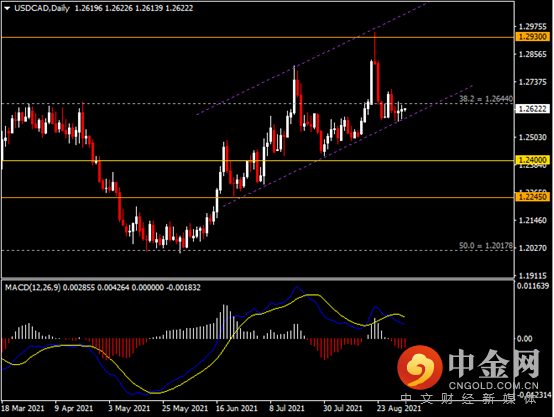Click the CNGOLD.COM.CN watermark text

pyautogui.click(x=494, y=386)
